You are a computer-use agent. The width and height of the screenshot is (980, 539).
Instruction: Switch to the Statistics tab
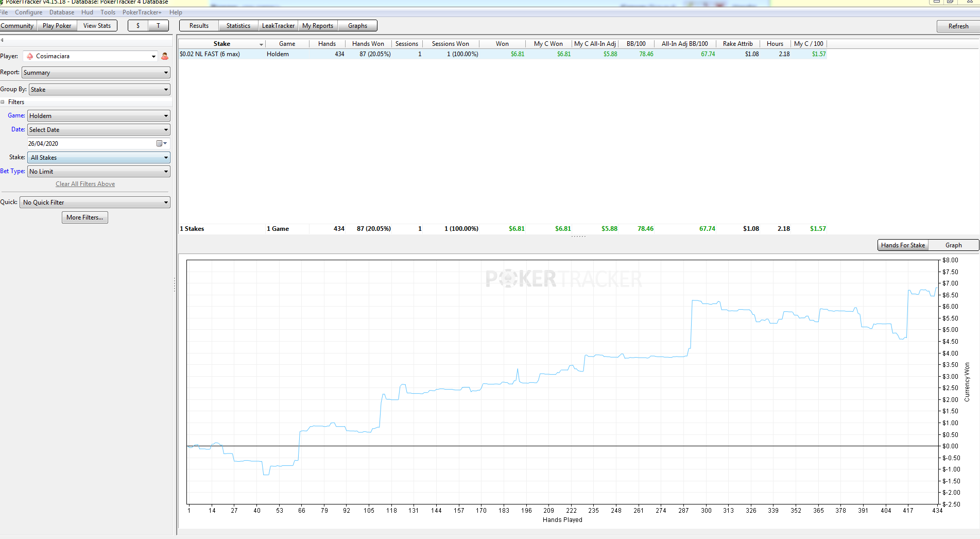238,26
